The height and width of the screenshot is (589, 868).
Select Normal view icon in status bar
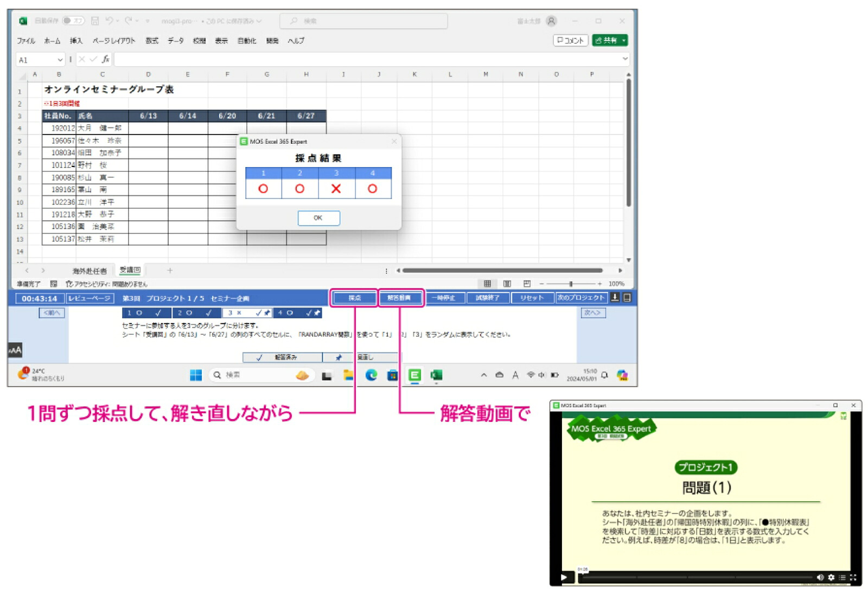pos(487,284)
